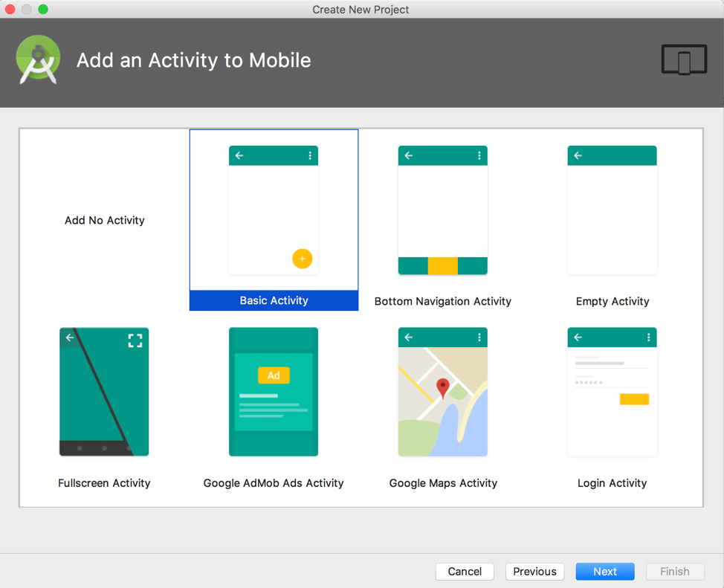Click the Cancel button
This screenshot has height=588, width=724.
pyautogui.click(x=465, y=572)
